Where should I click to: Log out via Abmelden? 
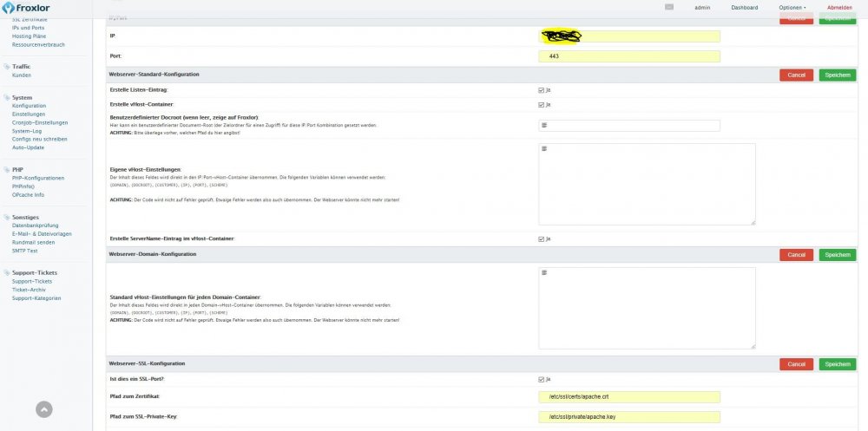(839, 8)
